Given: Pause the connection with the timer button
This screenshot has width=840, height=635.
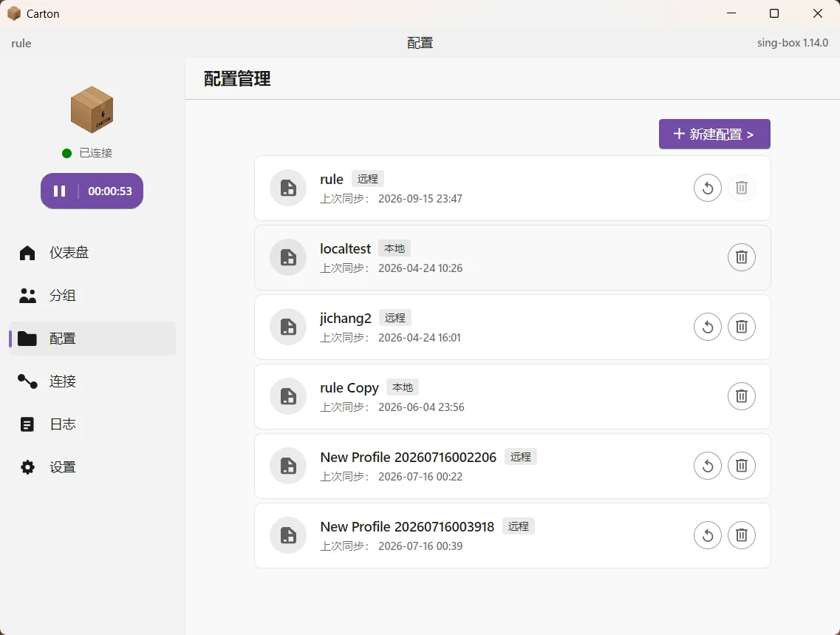Looking at the screenshot, I should [x=92, y=191].
